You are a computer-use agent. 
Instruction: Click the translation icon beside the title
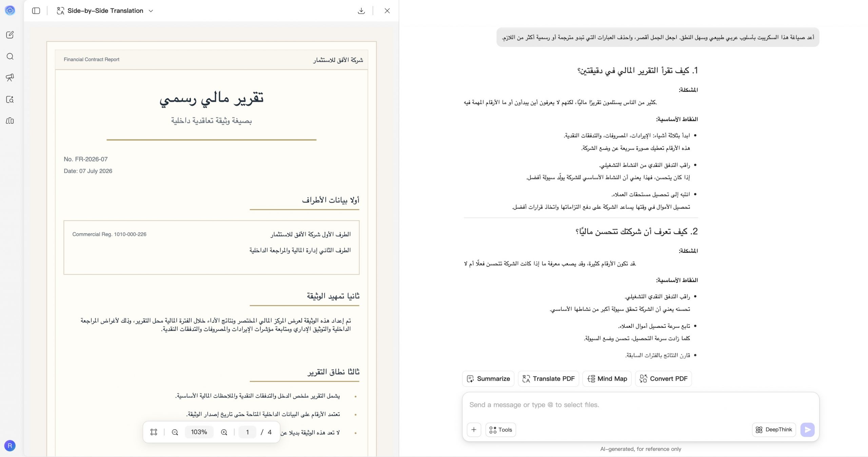[60, 11]
